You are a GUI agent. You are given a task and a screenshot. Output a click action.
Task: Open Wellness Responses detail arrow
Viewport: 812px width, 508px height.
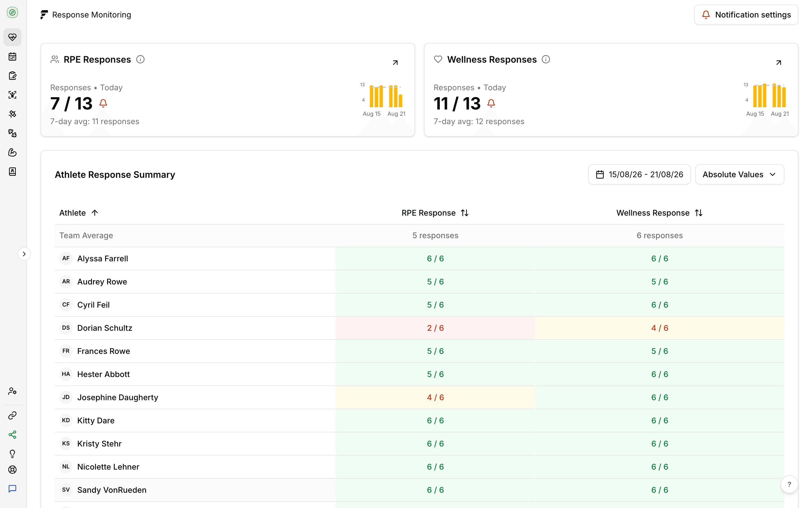tap(779, 63)
